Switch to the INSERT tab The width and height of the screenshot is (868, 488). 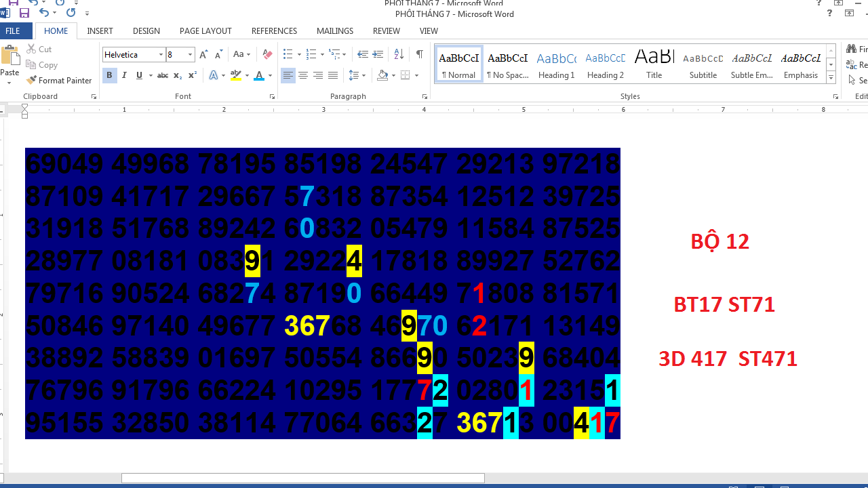coord(100,31)
